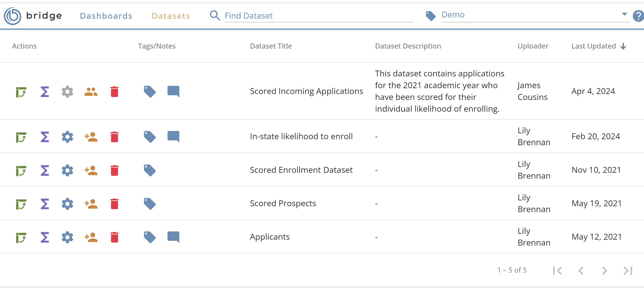Image resolution: width=644 pixels, height=288 pixels.
Task: Click the search magnifier icon
Action: pyautogui.click(x=215, y=15)
